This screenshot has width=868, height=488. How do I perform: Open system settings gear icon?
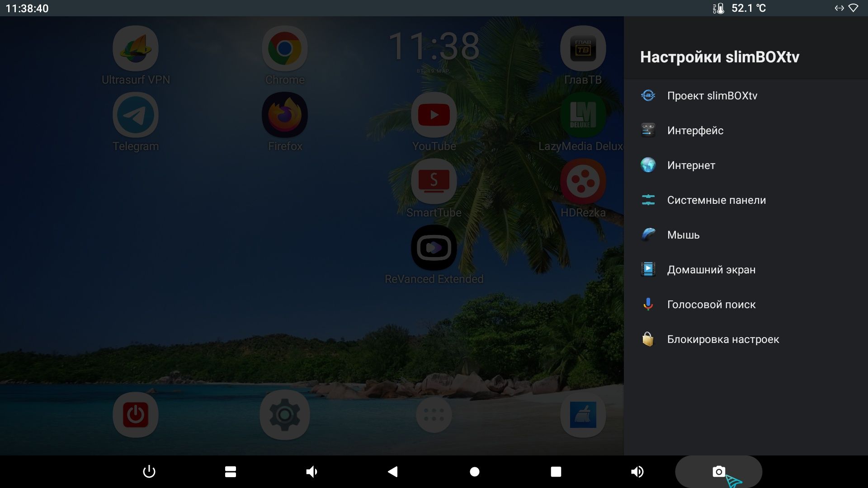(x=285, y=413)
